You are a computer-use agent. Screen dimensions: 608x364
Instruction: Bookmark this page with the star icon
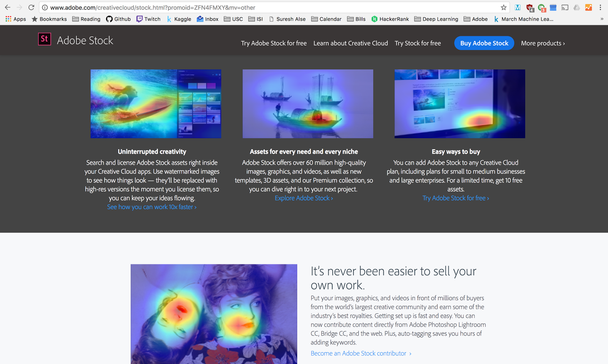pos(503,7)
